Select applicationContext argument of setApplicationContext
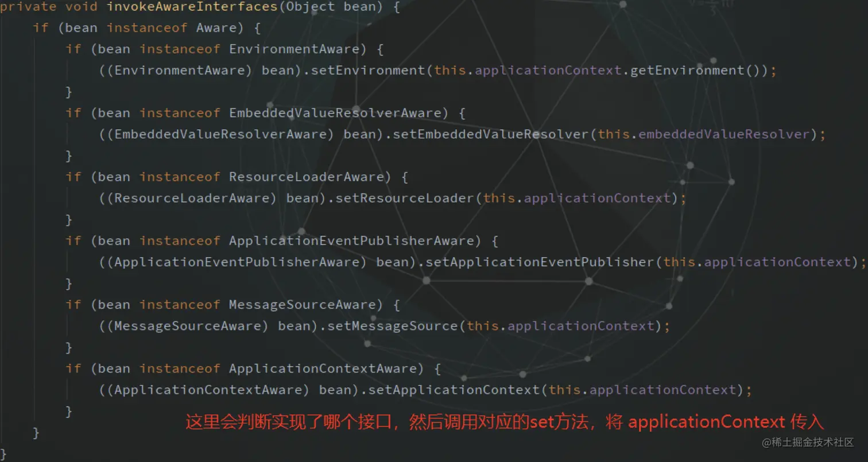The image size is (868, 462). pos(663,389)
